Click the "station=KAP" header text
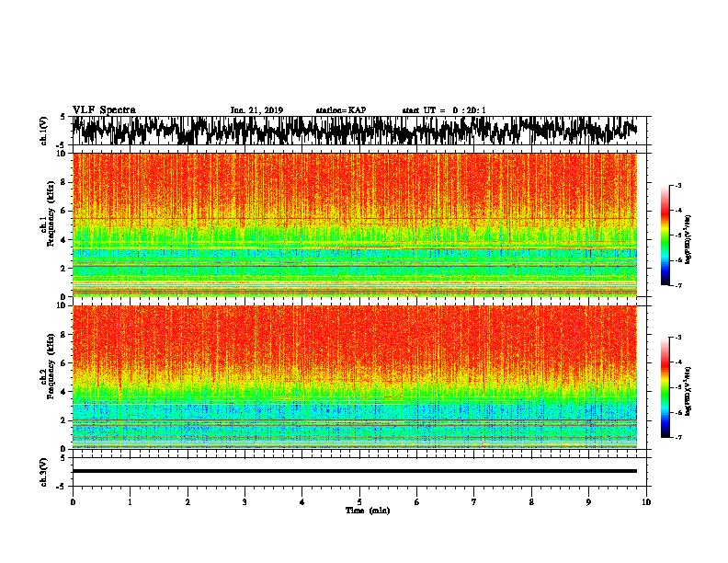Viewport: 728px width, 563px height. [341, 110]
